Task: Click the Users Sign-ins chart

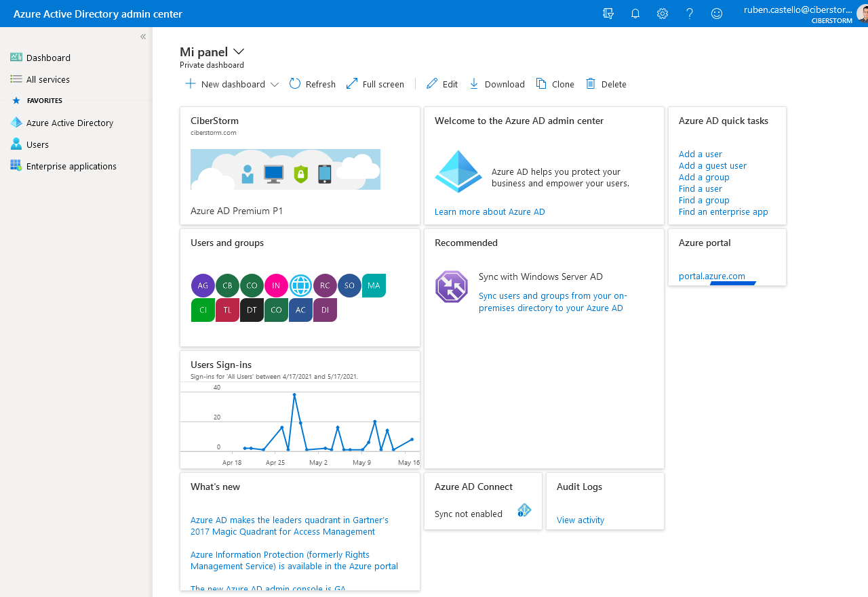Action: 300,425
